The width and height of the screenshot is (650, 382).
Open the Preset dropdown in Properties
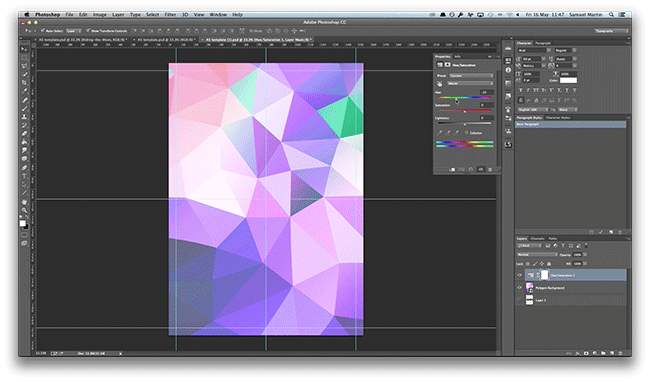point(471,76)
